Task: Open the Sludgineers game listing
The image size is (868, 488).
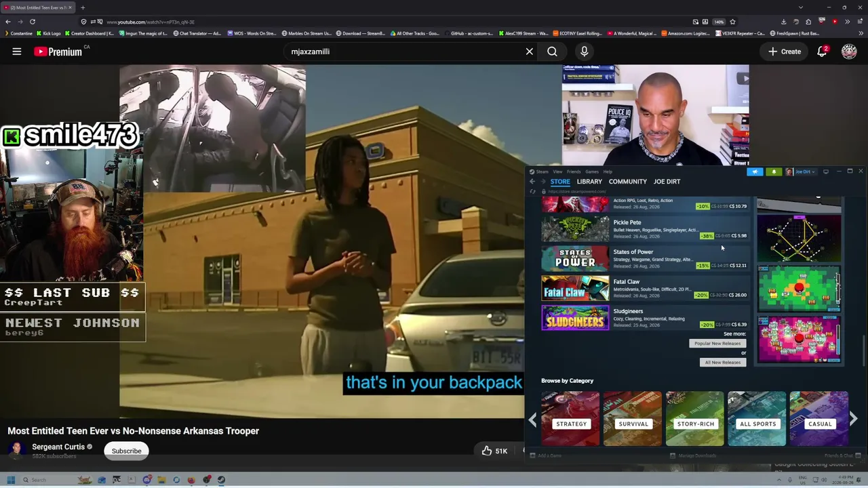Action: coord(644,318)
